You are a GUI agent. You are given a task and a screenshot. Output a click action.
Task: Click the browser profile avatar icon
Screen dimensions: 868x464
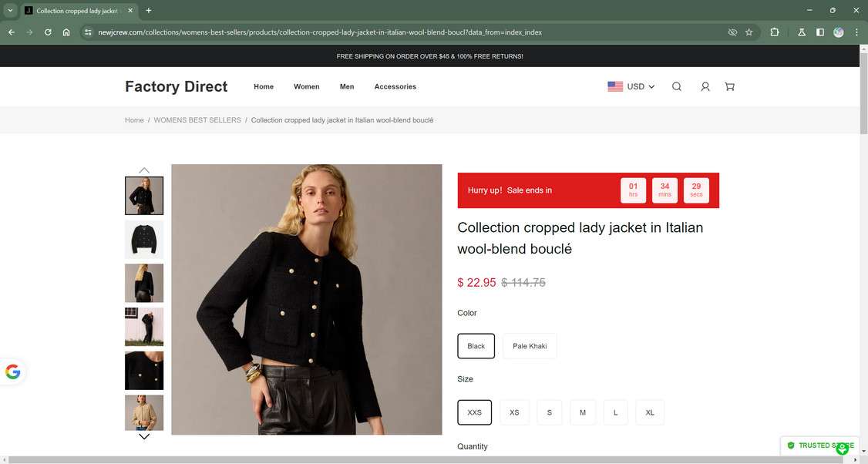coord(839,32)
